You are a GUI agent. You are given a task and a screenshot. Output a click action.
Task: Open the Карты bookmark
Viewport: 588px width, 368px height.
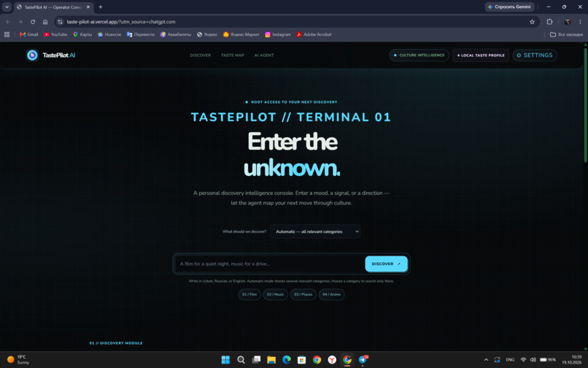click(82, 34)
